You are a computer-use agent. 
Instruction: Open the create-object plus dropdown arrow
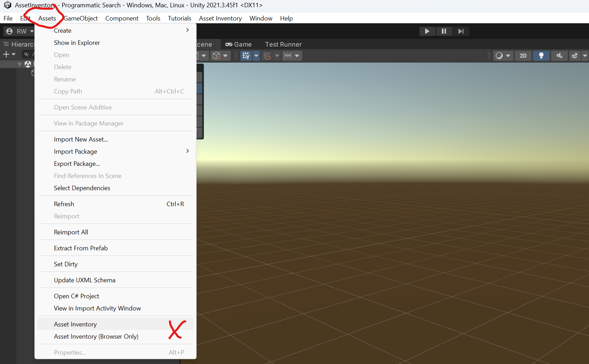(x=14, y=54)
